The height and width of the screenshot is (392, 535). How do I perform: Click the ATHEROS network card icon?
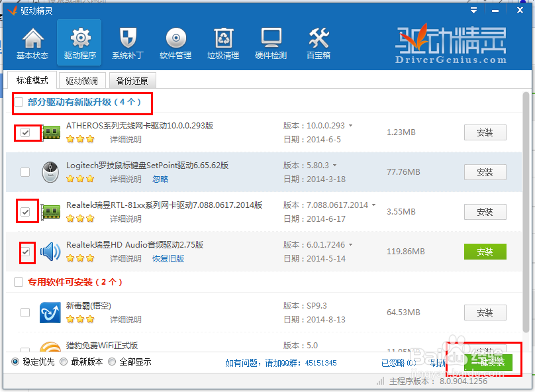point(51,132)
